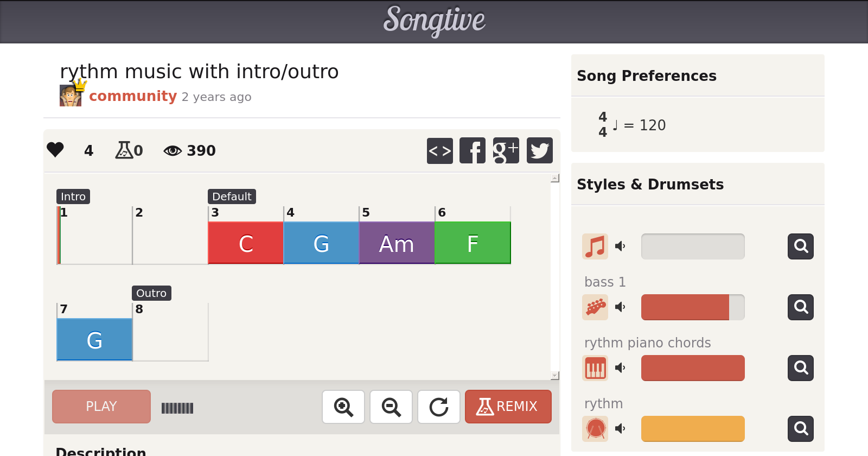Browse drumsets for rythm track
Screen dimensions: 868x456
(800, 429)
